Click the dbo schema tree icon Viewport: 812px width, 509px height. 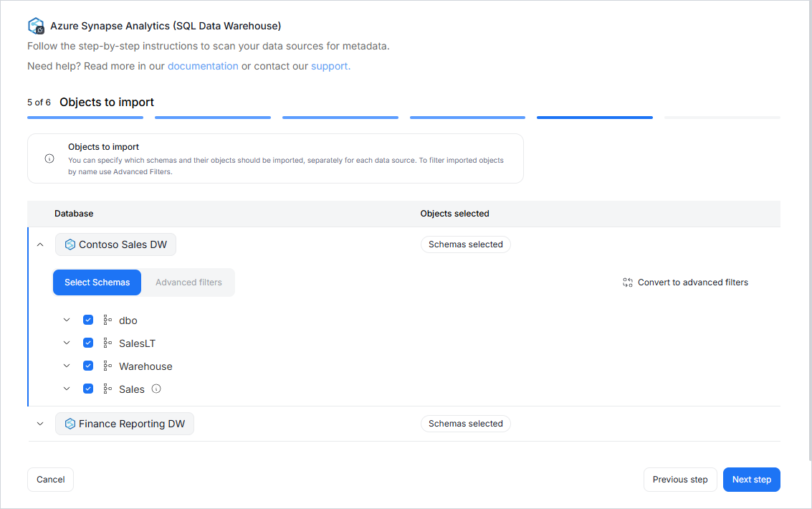pos(108,320)
